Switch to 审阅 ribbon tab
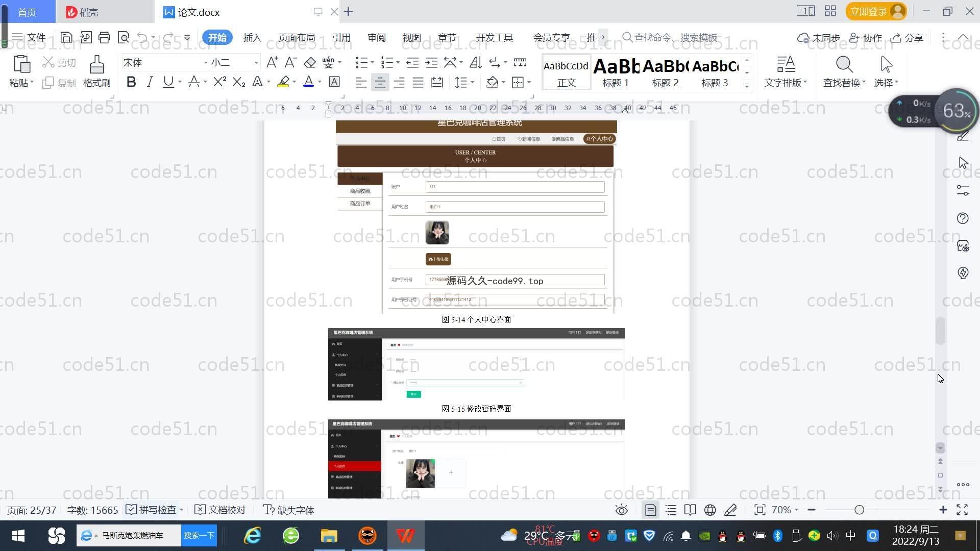980x551 pixels. point(376,37)
